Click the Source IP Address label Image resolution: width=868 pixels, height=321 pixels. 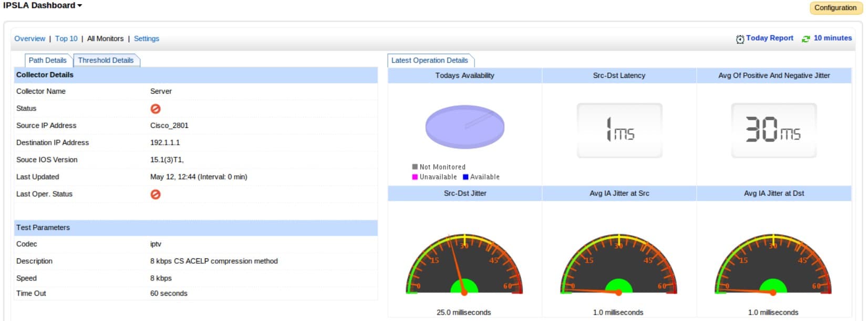point(46,125)
